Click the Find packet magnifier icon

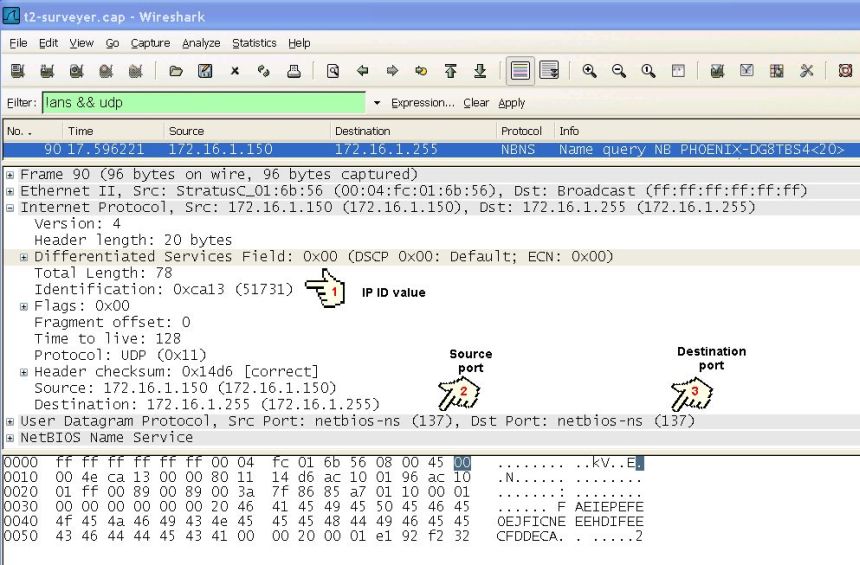(x=332, y=72)
